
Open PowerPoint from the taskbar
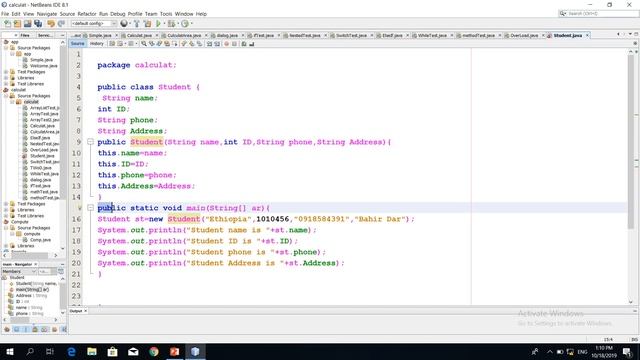[x=175, y=351]
